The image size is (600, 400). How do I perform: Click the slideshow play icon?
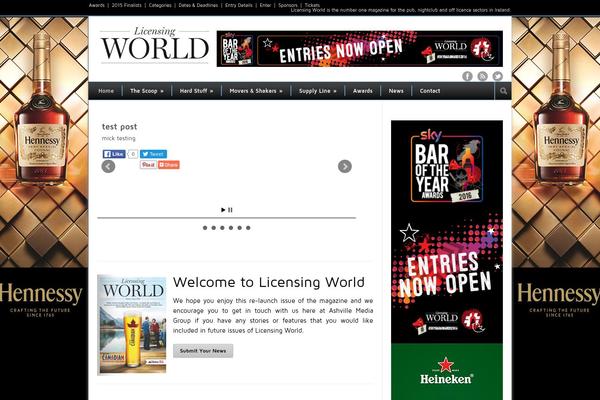click(223, 210)
